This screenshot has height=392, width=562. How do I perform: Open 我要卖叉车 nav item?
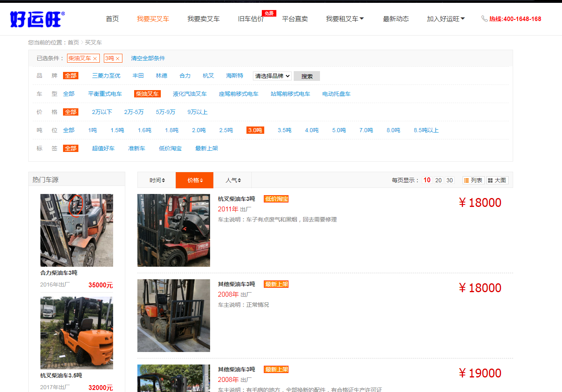203,19
